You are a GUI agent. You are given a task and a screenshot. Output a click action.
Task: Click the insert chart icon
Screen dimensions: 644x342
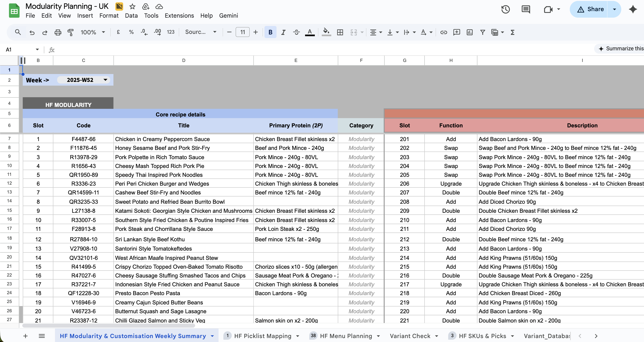pos(470,32)
